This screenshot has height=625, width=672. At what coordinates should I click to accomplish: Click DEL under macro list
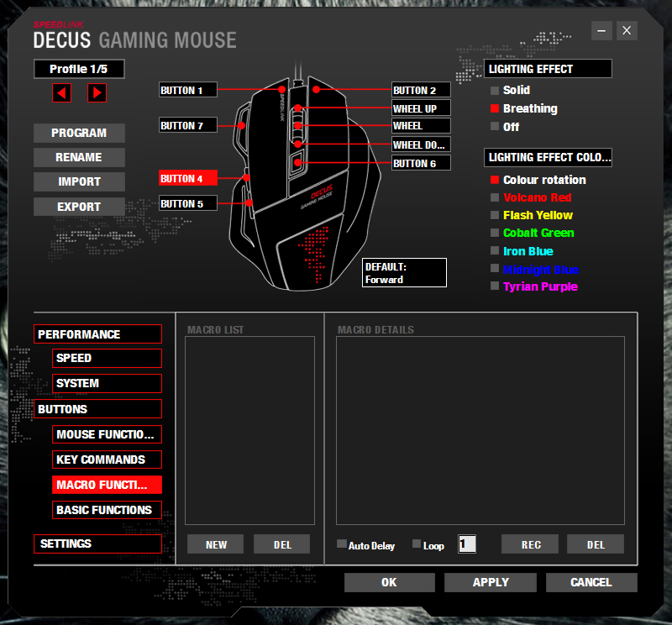pyautogui.click(x=282, y=544)
